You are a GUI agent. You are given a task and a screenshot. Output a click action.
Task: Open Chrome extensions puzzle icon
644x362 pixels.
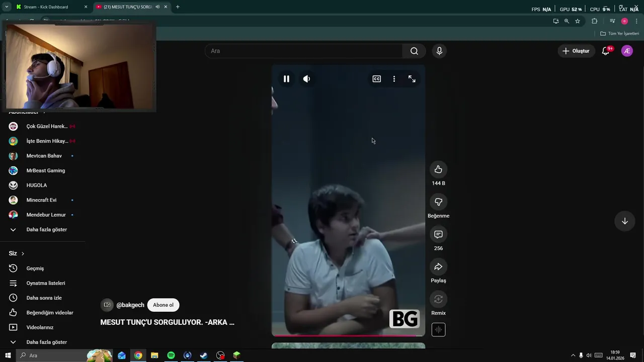pos(595,21)
